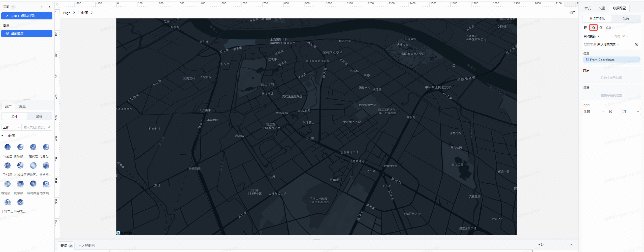The image size is (644, 252).
Task: Select the 数据配置 tab
Action: pos(619,8)
